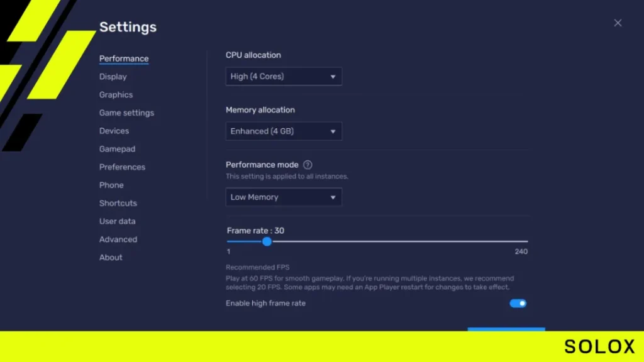Toggle Enable high frame rate switch
644x362 pixels.
[x=518, y=304]
